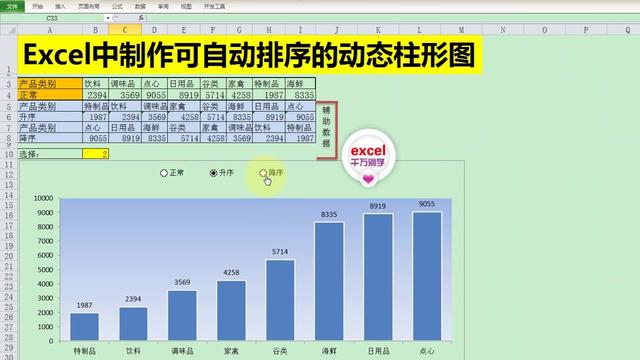Image resolution: width=640 pixels, height=360 pixels.
Task: Click the 日用品 chart bar labeled 8919
Action: click(x=378, y=277)
